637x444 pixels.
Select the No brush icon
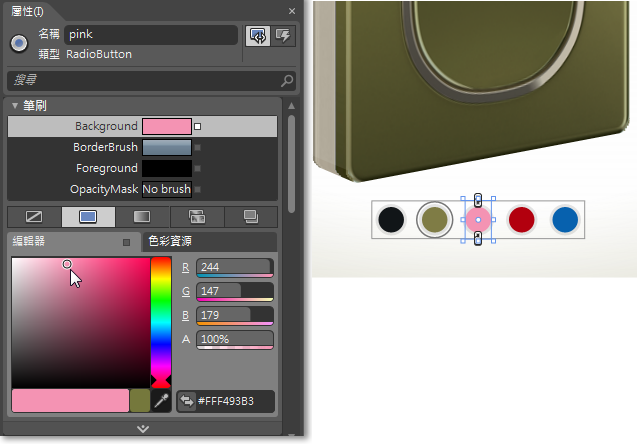[x=34, y=217]
